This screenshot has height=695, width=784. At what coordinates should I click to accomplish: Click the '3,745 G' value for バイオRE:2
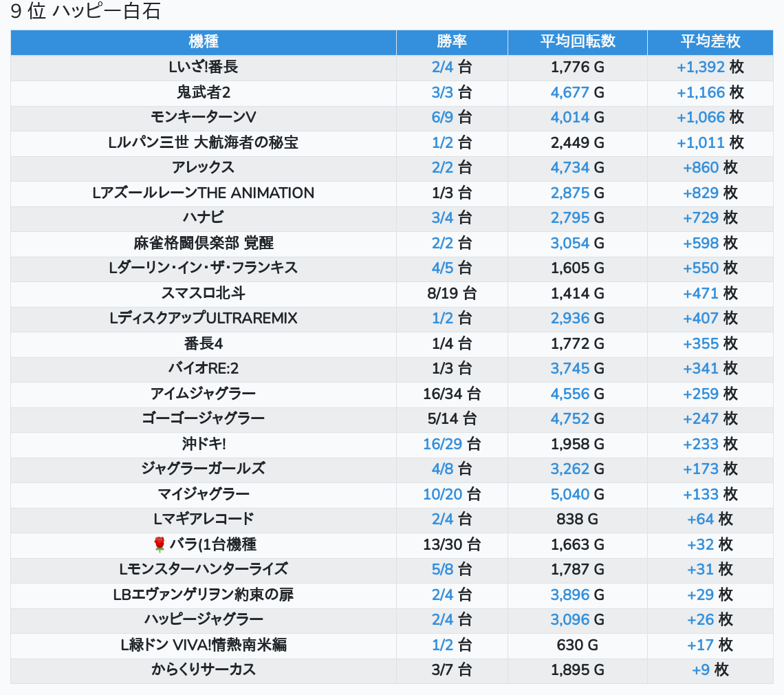(578, 369)
